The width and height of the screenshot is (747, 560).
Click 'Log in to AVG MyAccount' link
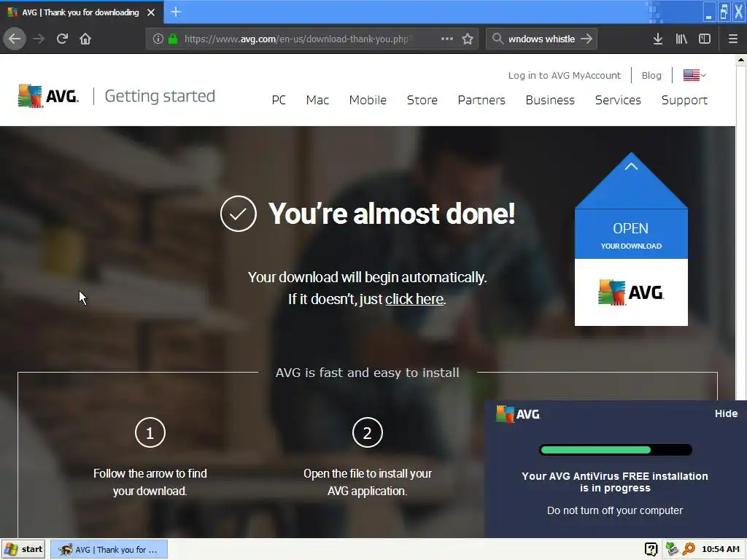click(x=564, y=75)
